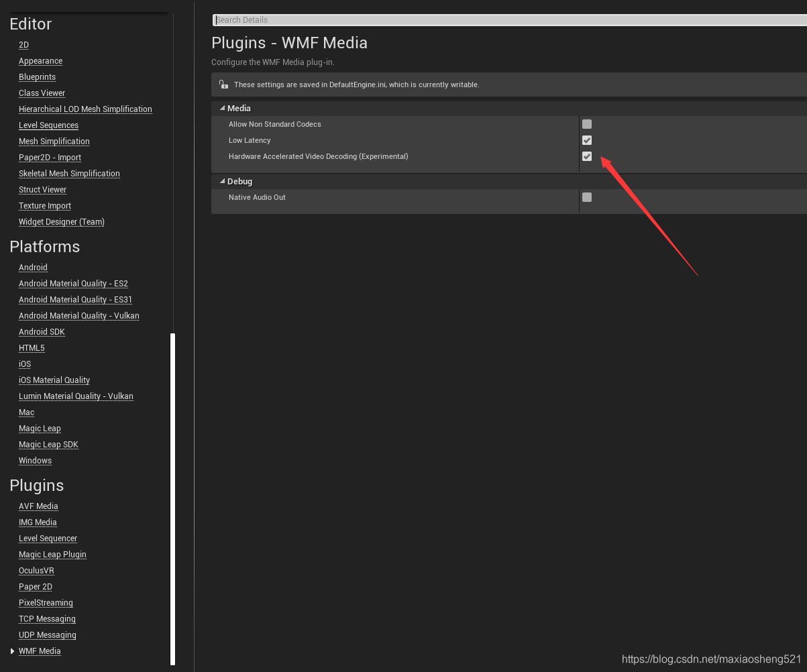
Task: Enable Allow Non Standard Codecs checkbox
Action: coord(587,124)
